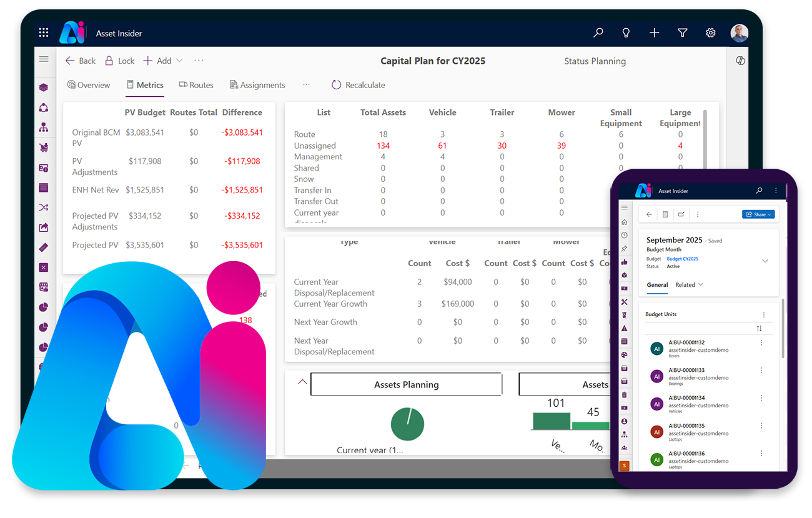
Task: Open record AIBU-00001136
Action: point(706,459)
